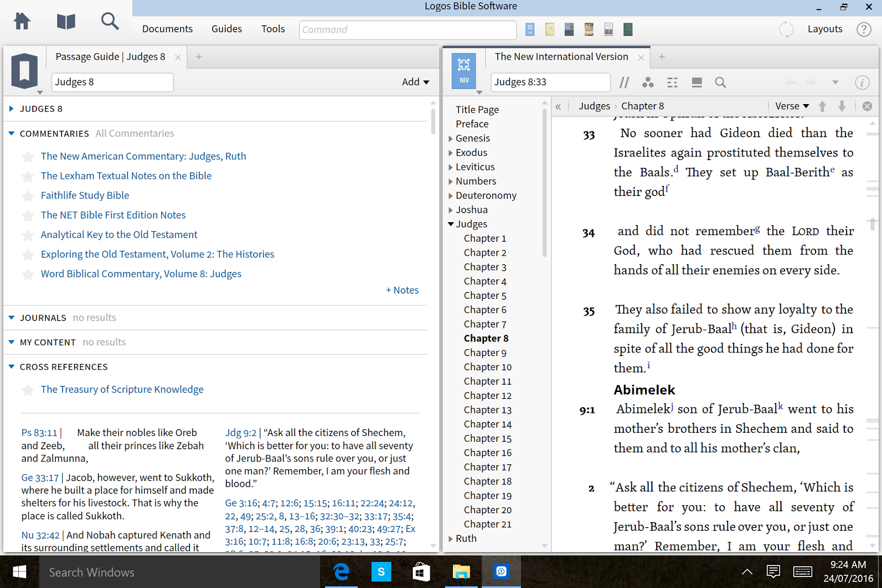This screenshot has width=882, height=588.
Task: Open The Treasury of Scripture Knowledge link
Action: [122, 390]
